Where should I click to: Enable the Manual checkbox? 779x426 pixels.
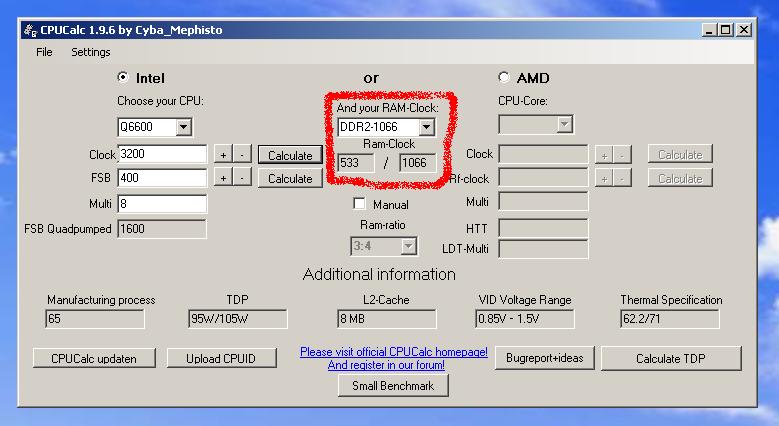click(x=359, y=203)
